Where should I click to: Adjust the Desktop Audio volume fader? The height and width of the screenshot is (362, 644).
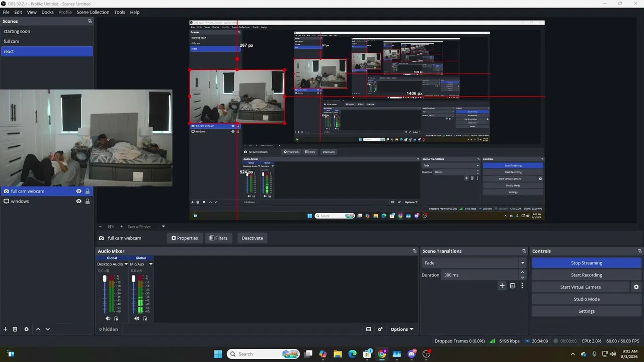[105, 279]
